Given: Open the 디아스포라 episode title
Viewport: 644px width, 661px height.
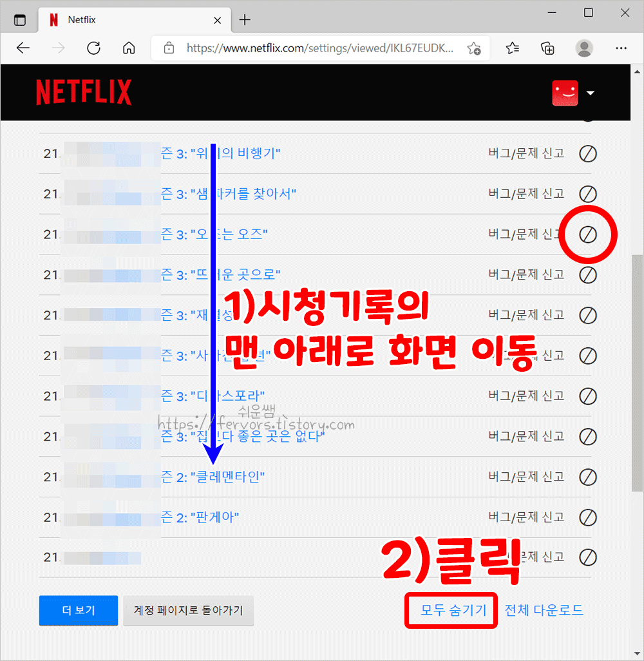Looking at the screenshot, I should click(x=213, y=396).
